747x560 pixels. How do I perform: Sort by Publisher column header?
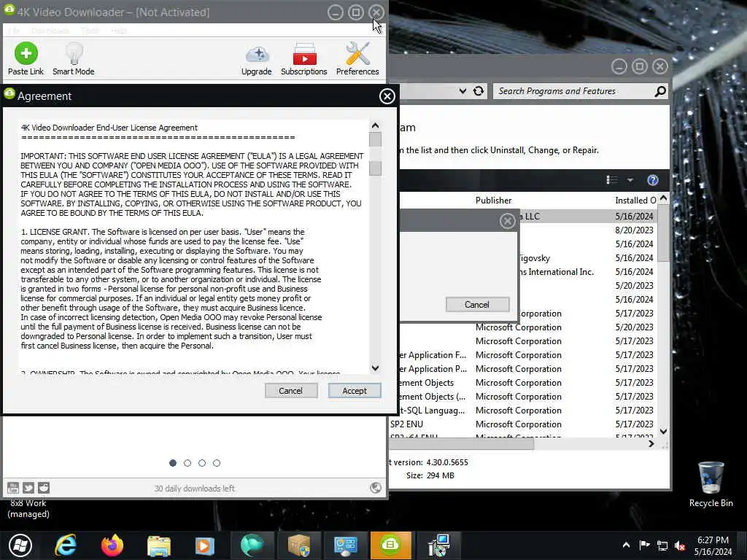(494, 201)
